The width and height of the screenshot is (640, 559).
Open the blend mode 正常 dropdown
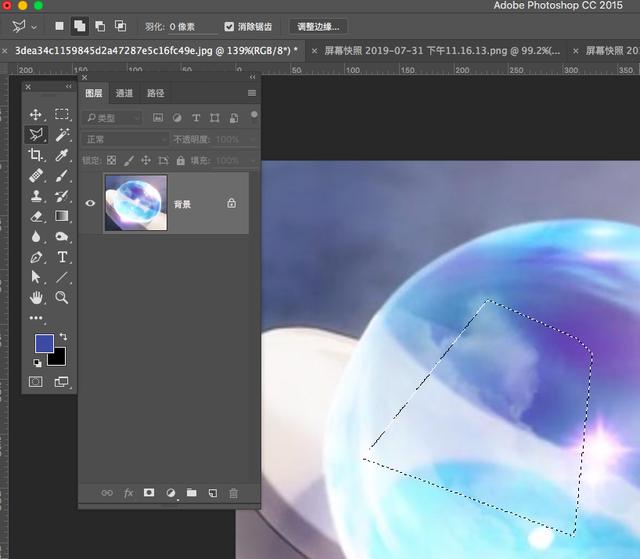point(125,140)
